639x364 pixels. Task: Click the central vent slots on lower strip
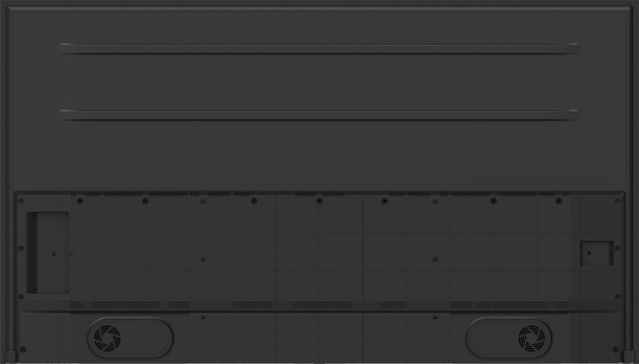(323, 305)
